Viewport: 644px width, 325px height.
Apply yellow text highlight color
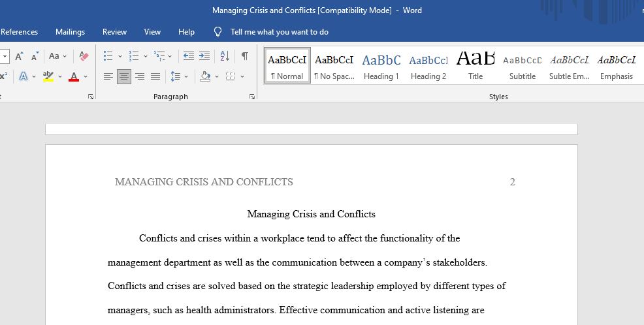pos(48,76)
